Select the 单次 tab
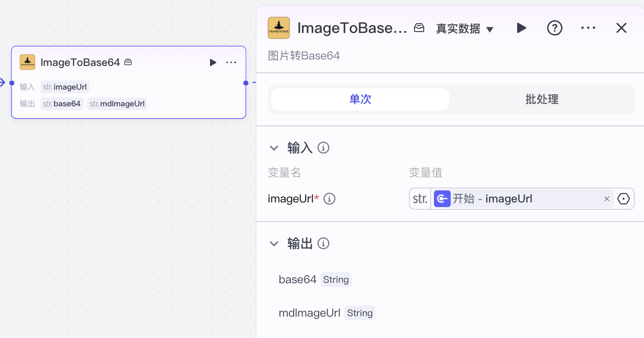The height and width of the screenshot is (338, 644). pos(360,99)
